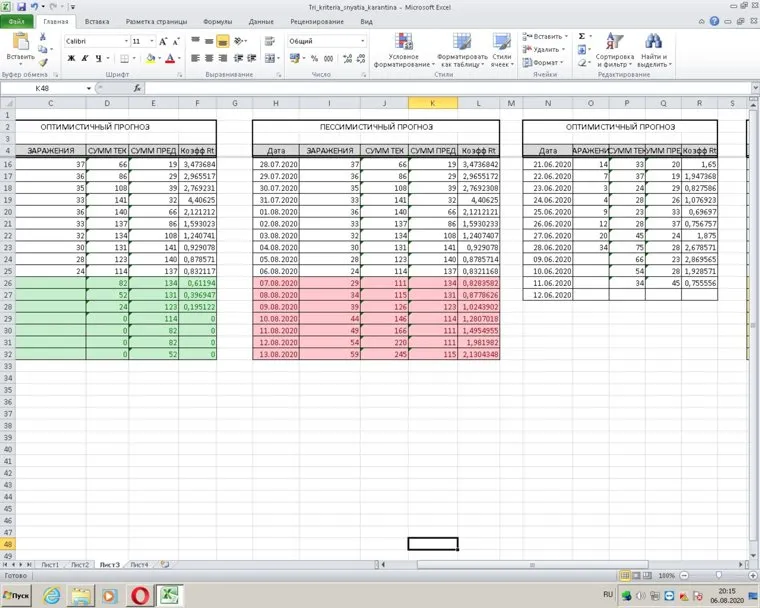This screenshot has width=760, height=608.
Task: Click the AutoSum sigma icon
Action: (x=582, y=36)
